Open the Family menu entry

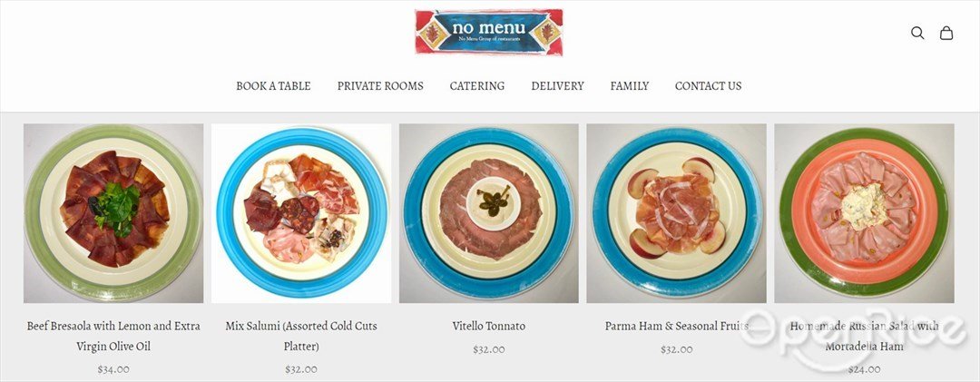coord(630,85)
